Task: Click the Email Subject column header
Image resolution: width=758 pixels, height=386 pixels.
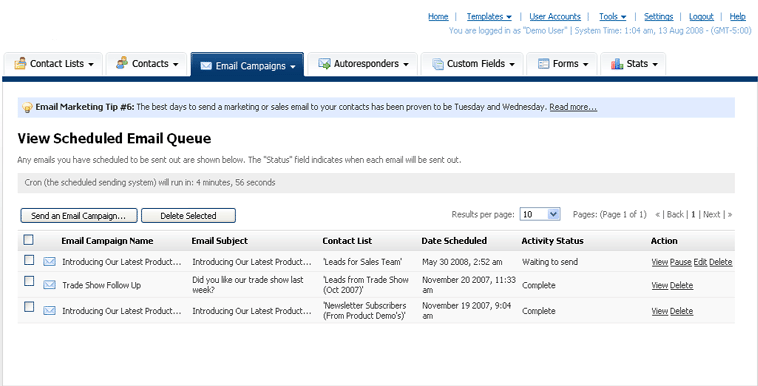Action: click(219, 241)
